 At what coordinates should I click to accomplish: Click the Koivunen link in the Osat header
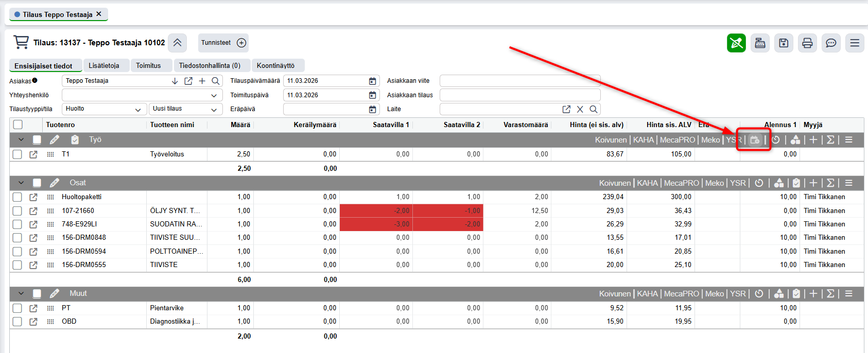615,183
